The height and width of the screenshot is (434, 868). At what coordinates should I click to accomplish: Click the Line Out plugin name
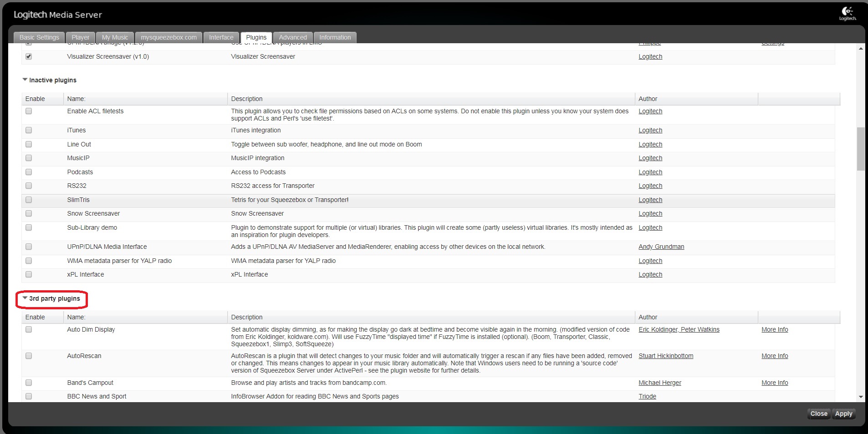[x=79, y=144]
